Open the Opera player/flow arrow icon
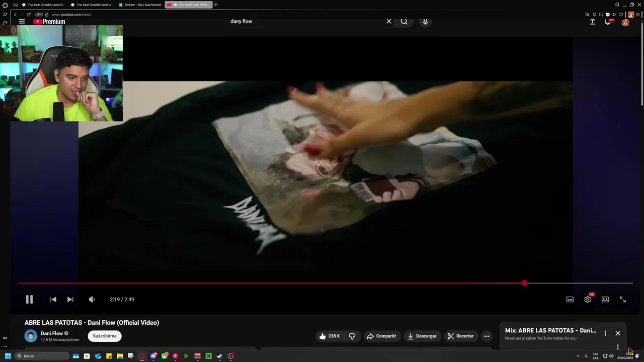Image resolution: width=644 pixels, height=362 pixels. 614,15
